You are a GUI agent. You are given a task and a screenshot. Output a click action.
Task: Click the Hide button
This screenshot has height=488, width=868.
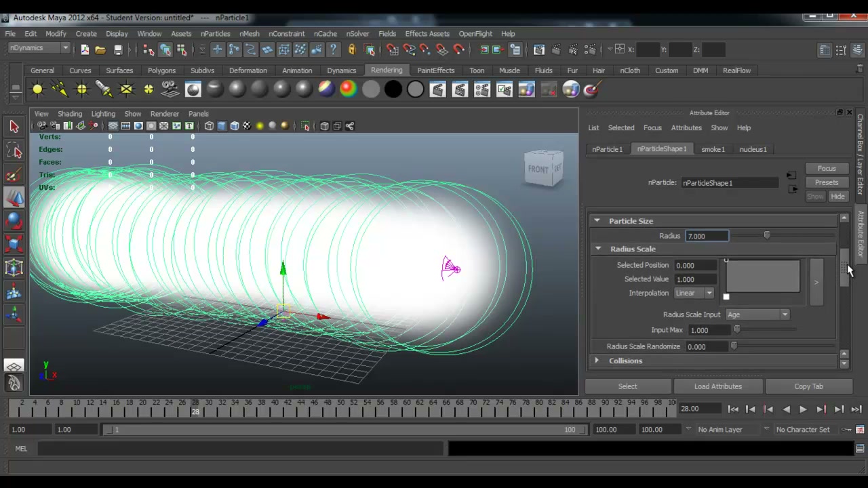(837, 197)
